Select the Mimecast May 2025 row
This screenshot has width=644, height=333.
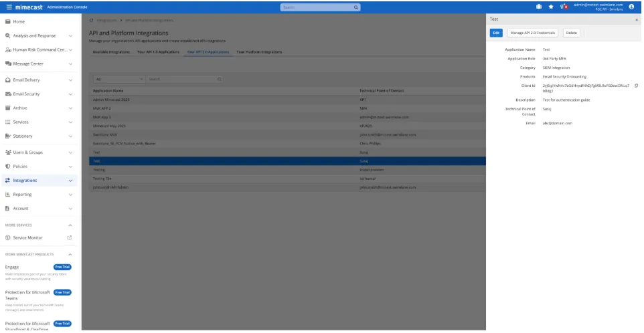pyautogui.click(x=287, y=126)
